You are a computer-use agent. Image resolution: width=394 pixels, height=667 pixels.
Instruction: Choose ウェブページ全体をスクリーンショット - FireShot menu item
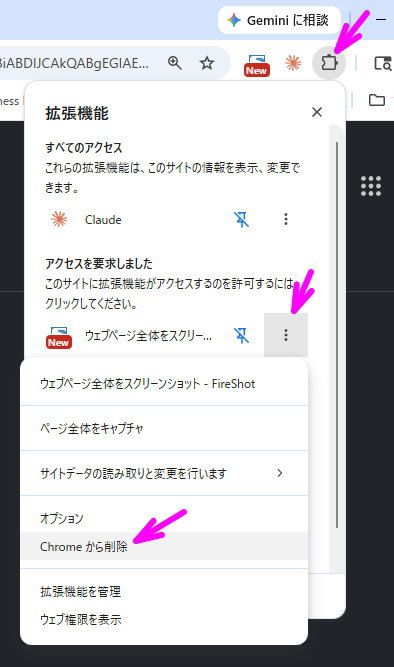(164, 384)
